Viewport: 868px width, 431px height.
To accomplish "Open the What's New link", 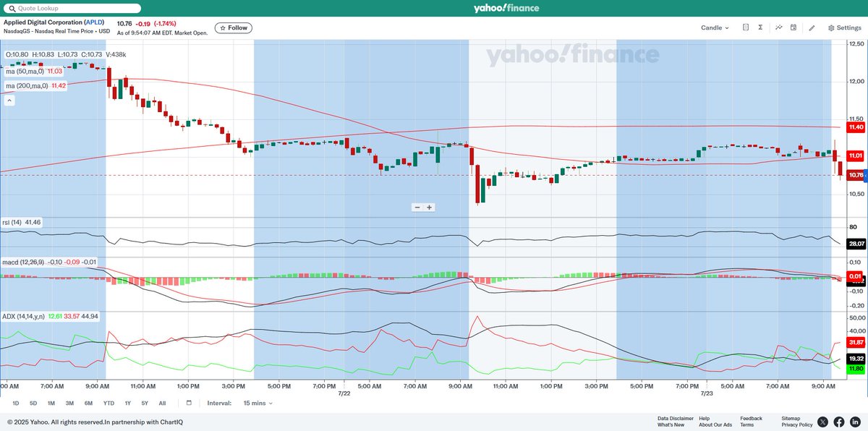I will 671,424.
